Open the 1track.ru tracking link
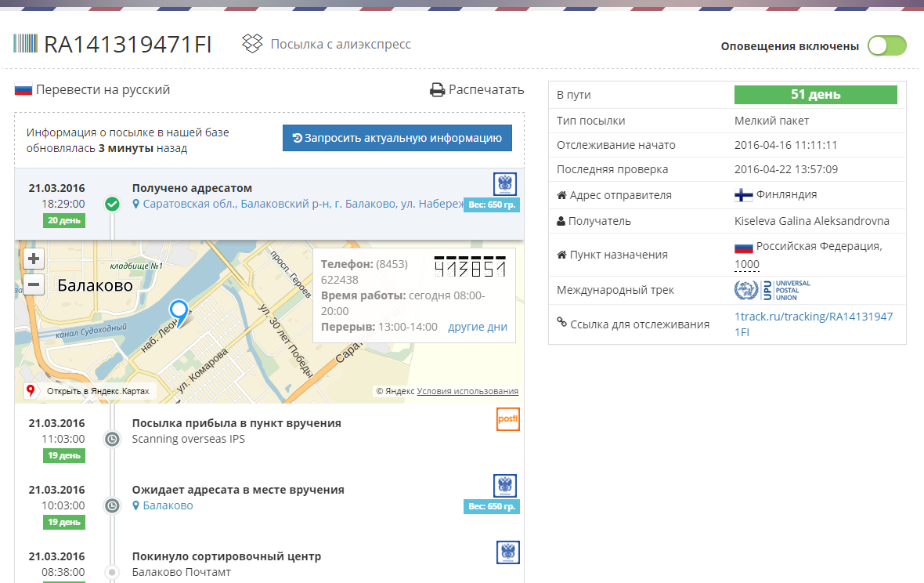The image size is (924, 583). (x=814, y=324)
